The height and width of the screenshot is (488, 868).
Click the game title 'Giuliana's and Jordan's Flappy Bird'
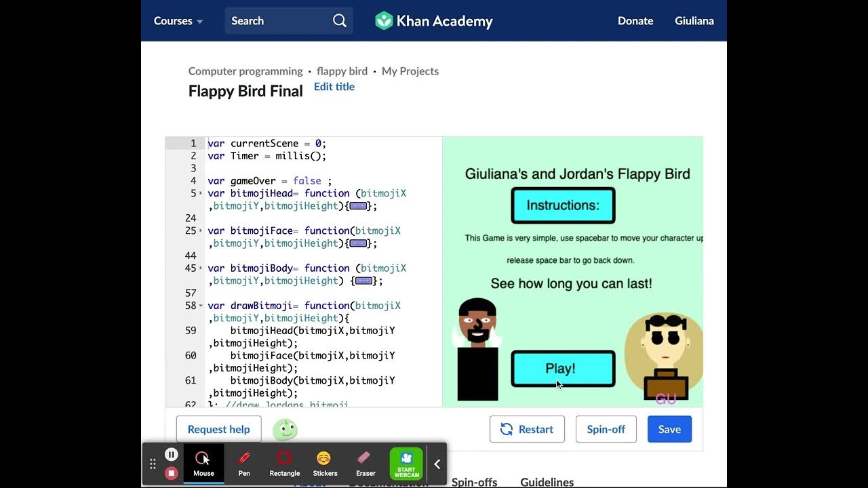click(578, 174)
